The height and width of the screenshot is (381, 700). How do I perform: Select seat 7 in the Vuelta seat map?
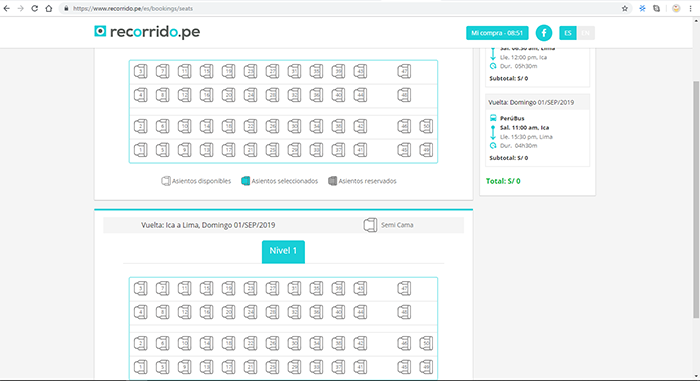point(162,289)
